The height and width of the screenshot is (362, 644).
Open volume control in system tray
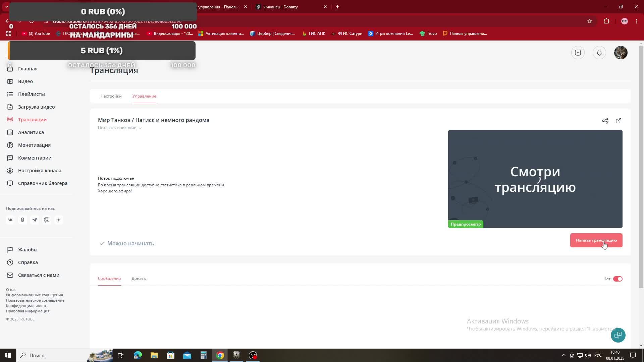[588, 355]
